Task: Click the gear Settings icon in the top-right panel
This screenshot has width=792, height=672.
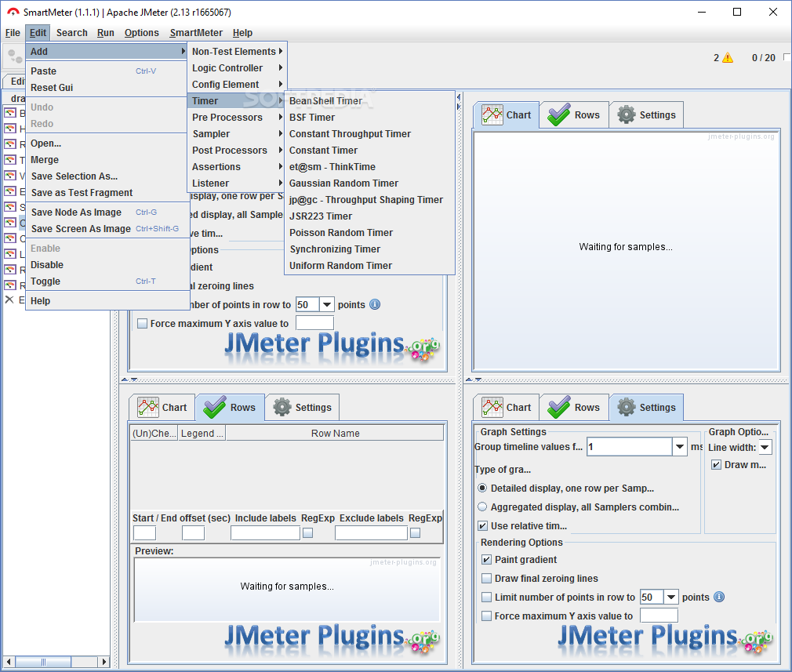Action: tap(627, 114)
